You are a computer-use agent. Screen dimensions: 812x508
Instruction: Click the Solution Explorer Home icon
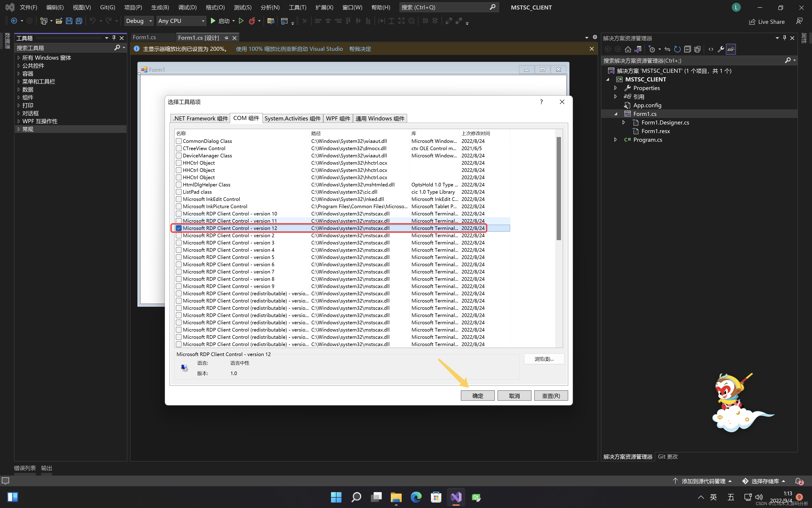coord(628,49)
